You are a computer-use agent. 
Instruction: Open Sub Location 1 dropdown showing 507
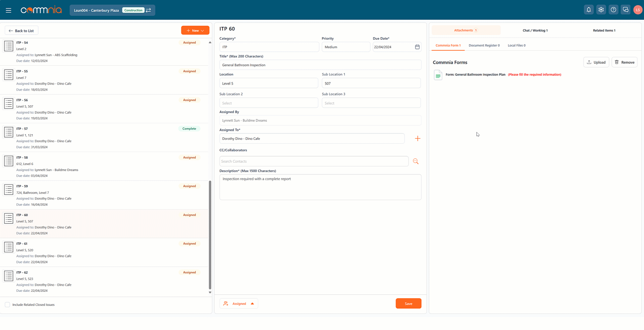coord(371,83)
